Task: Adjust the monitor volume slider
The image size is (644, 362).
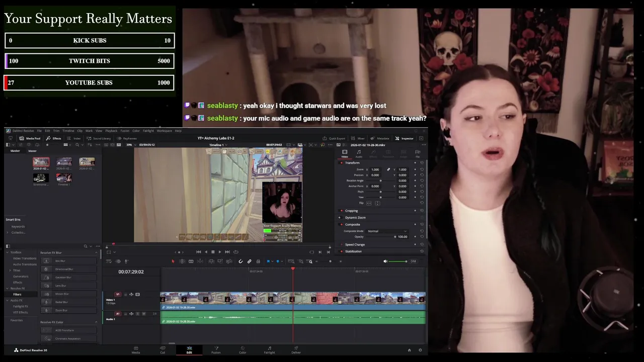Action: tap(398, 261)
